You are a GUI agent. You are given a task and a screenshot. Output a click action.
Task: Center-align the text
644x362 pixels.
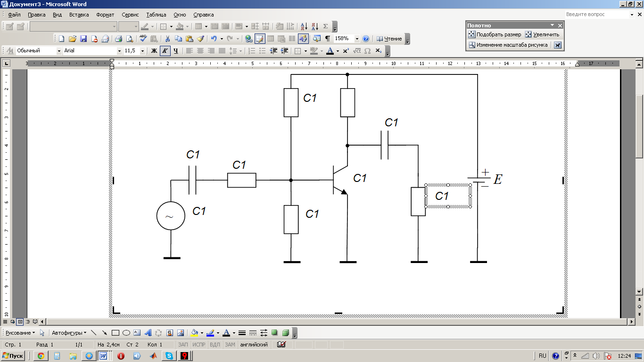click(200, 50)
